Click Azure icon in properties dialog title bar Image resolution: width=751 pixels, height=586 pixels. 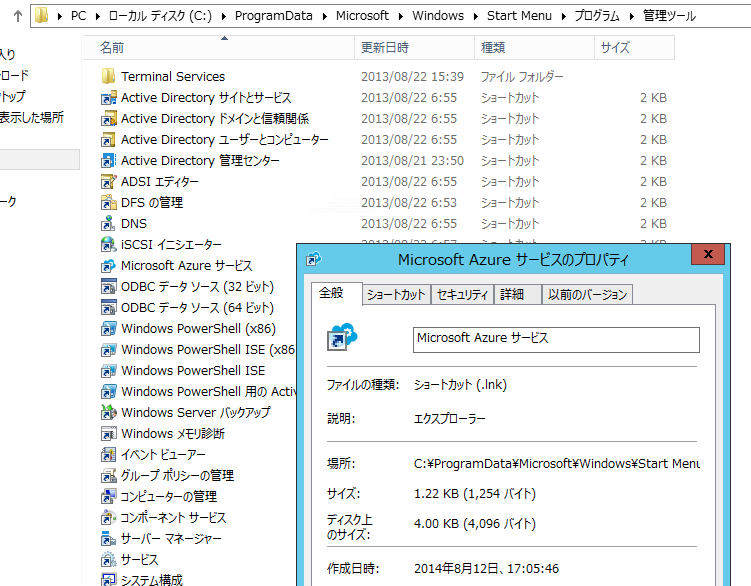coord(314,259)
